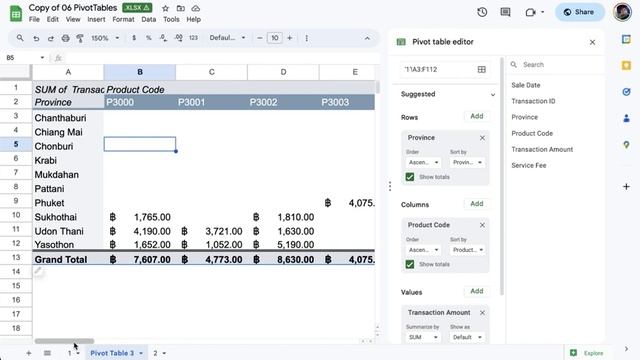Open Pivot Table 3 tab menu arrow
Viewport: 640px width, 360px height.
141,353
